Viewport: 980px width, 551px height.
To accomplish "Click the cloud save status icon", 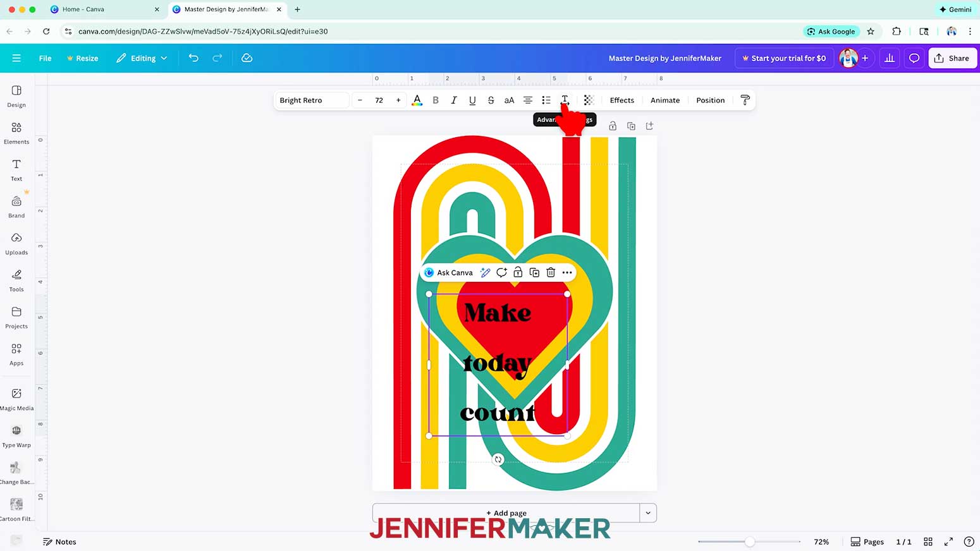I will [247, 58].
